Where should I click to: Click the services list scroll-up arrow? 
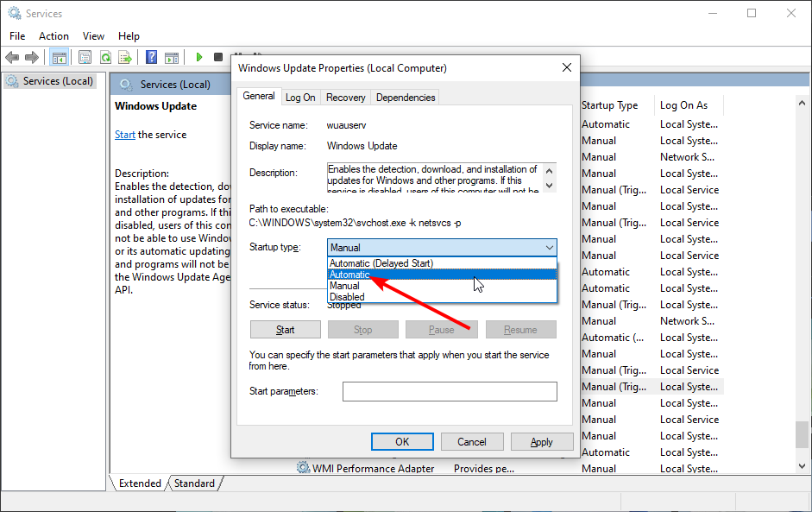coord(803,103)
